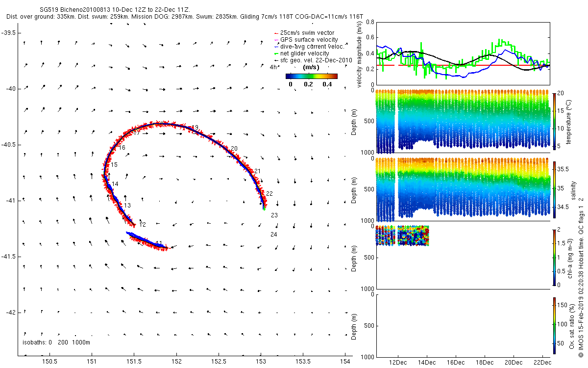Click the 'isobaths: 0 200 1000m' label

(x=56, y=342)
